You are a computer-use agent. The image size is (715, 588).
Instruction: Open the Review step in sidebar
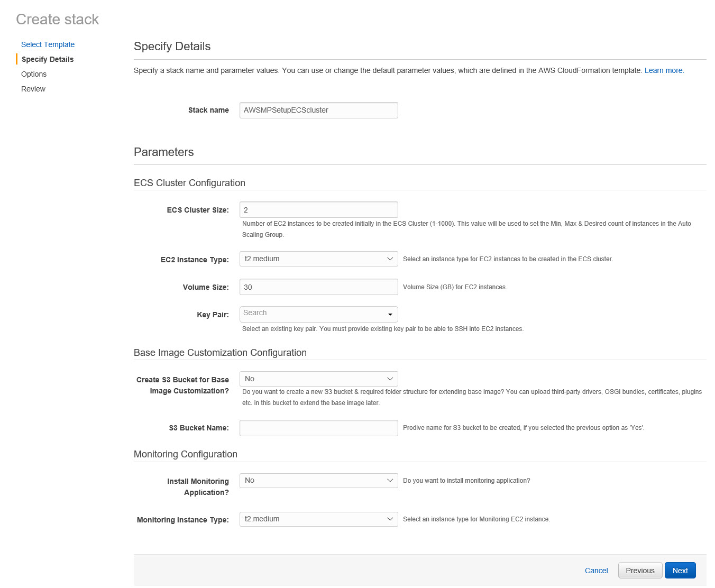coord(33,89)
